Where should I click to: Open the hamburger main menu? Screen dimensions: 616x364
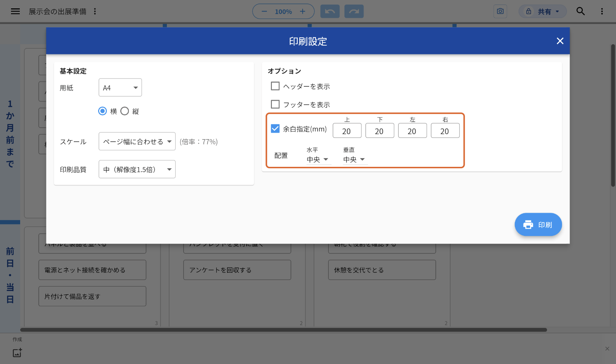coord(15,11)
